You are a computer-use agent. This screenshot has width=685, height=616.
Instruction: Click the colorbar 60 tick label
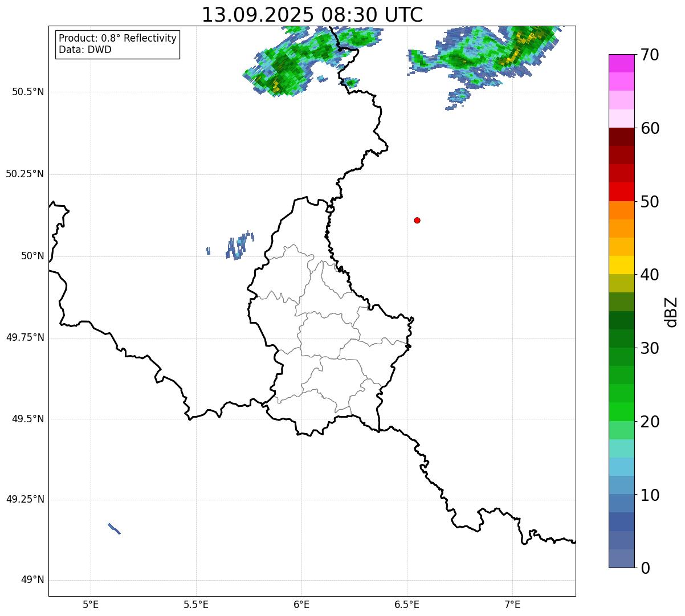(649, 128)
